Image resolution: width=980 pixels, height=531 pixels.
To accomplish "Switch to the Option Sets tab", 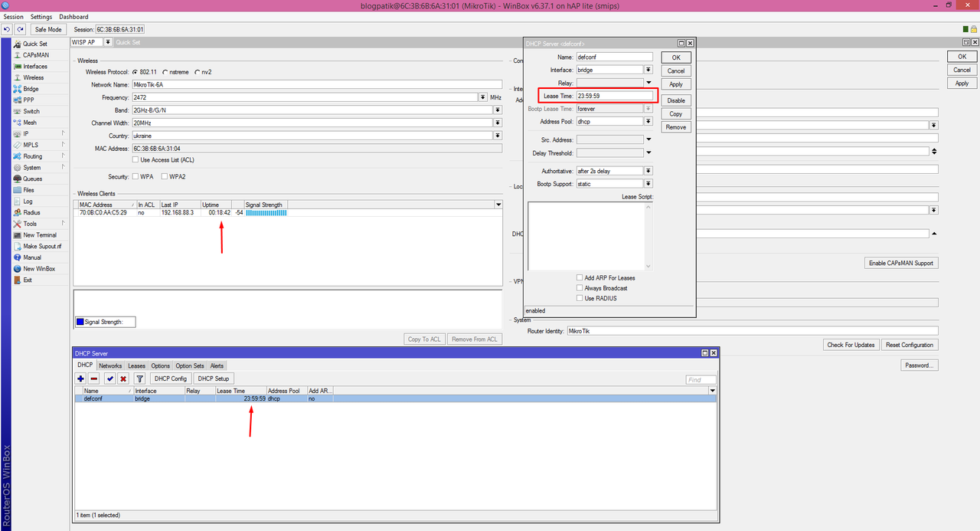I will tap(190, 366).
